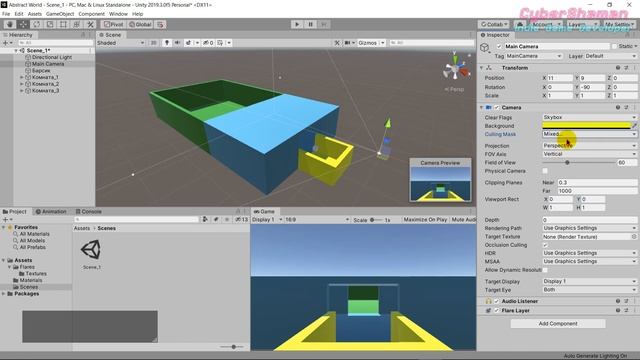Select the Hand tool

[9, 24]
